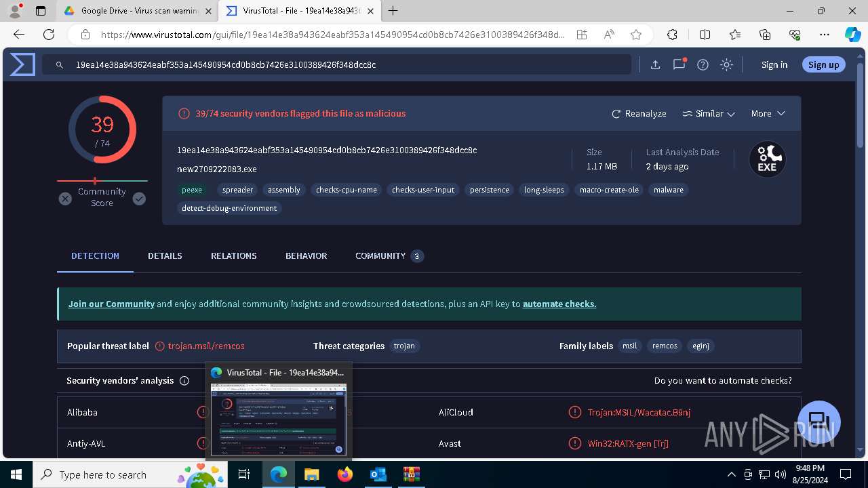Click the file hash text
The width and height of the screenshot is (868, 488).
tap(327, 150)
